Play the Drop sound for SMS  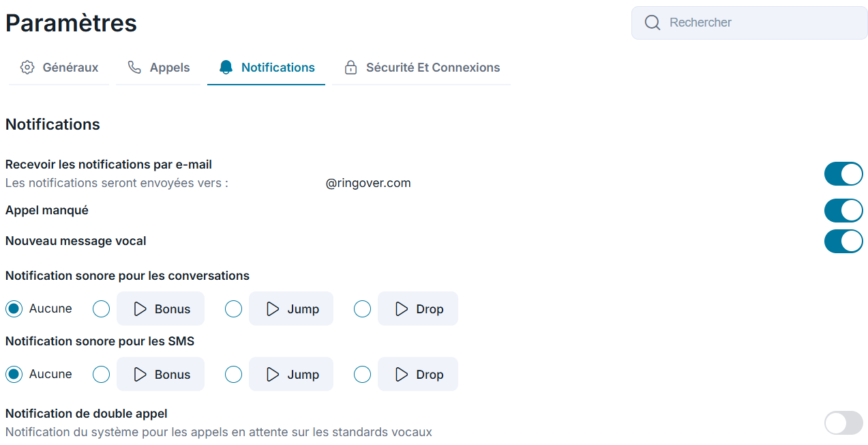coord(418,374)
